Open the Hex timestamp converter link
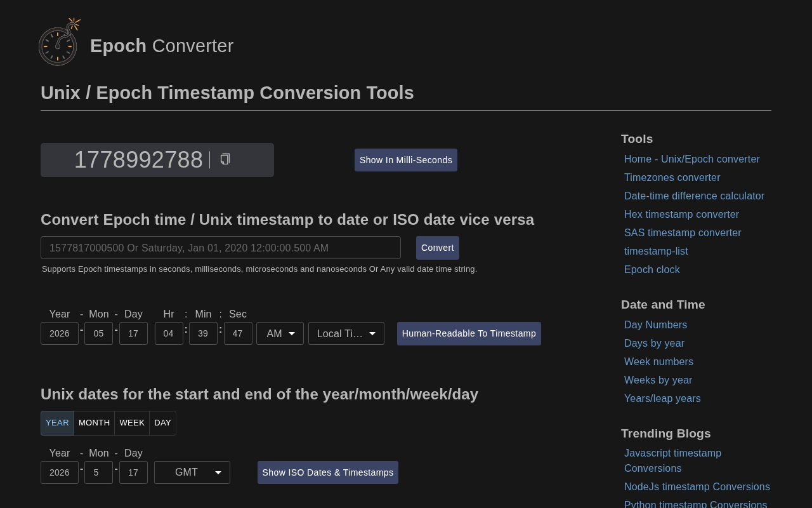 tap(681, 215)
